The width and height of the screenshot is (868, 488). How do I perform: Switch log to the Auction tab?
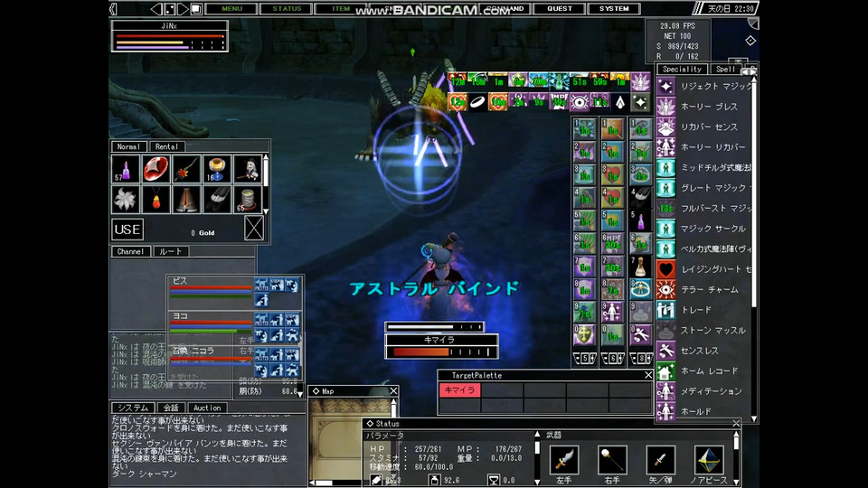click(x=207, y=408)
